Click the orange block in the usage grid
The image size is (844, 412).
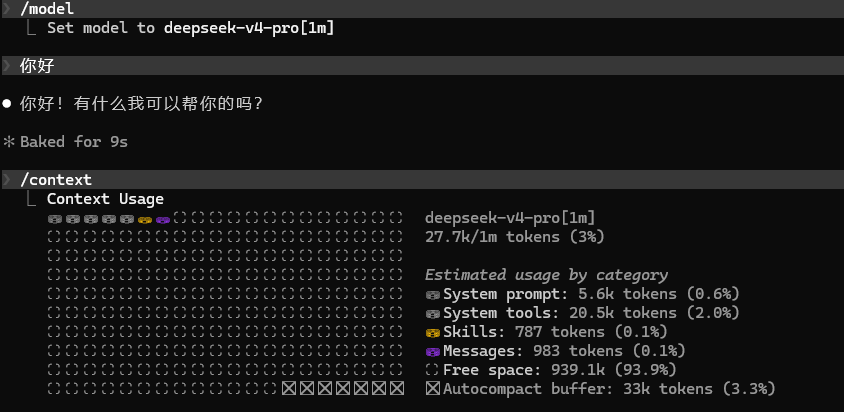(145, 219)
